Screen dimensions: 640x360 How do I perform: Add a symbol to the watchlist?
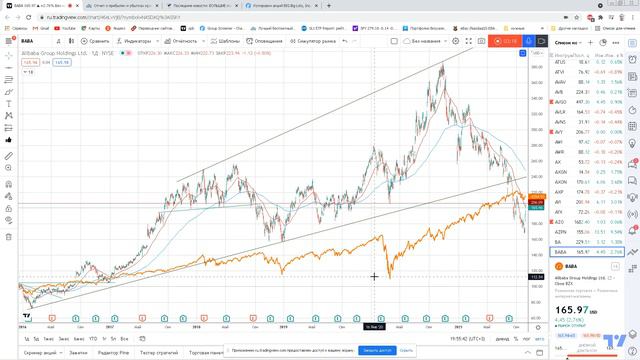(x=591, y=42)
